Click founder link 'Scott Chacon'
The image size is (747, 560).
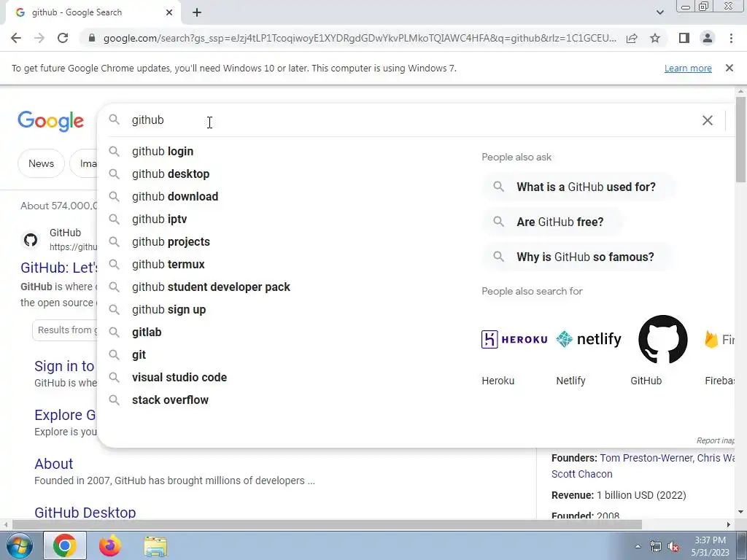pyautogui.click(x=581, y=474)
